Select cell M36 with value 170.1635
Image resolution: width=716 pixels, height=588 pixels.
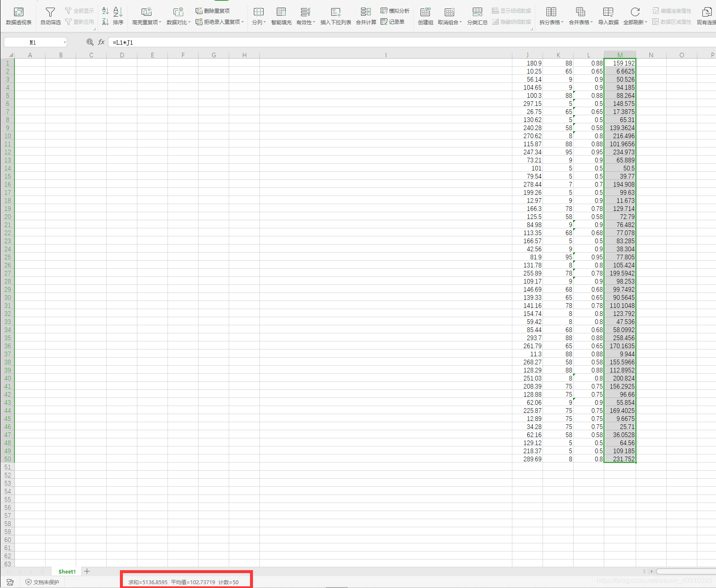tap(620, 346)
